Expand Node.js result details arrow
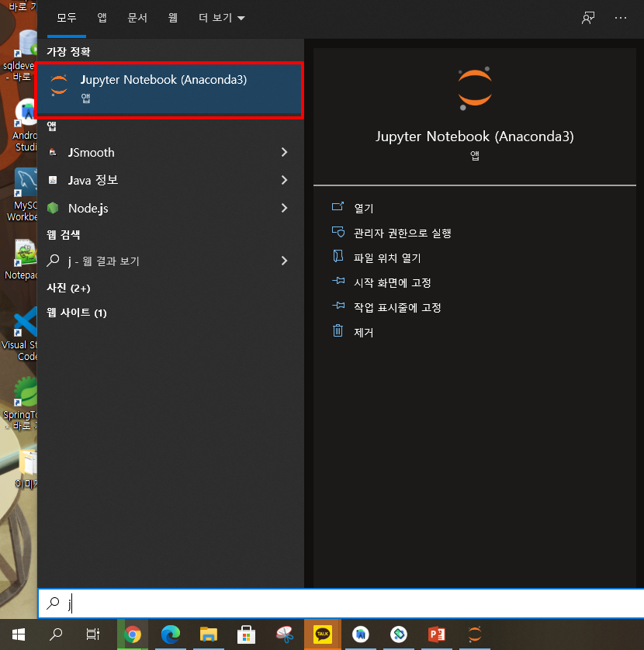This screenshot has width=644, height=650. pyautogui.click(x=285, y=208)
